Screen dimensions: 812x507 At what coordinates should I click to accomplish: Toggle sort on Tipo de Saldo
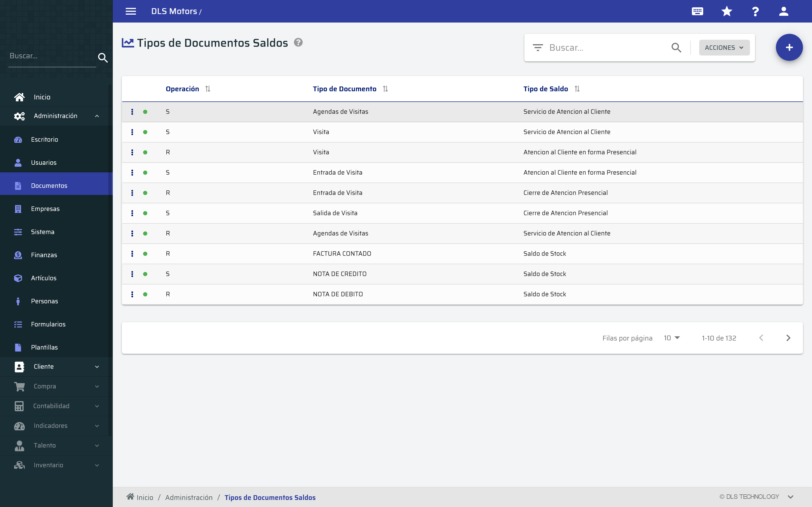click(x=577, y=89)
